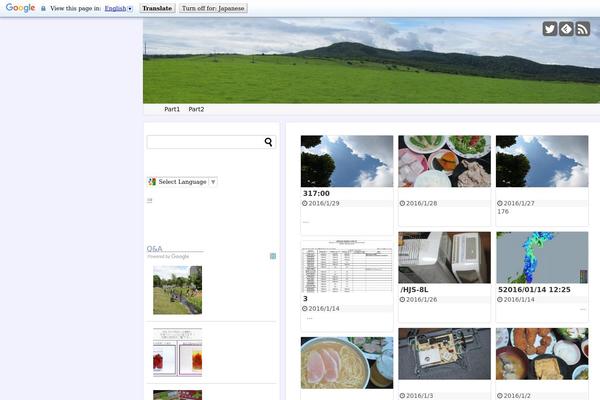Open the sky thumbnail dated 2016/1/29
This screenshot has width=600, height=400.
[347, 161]
